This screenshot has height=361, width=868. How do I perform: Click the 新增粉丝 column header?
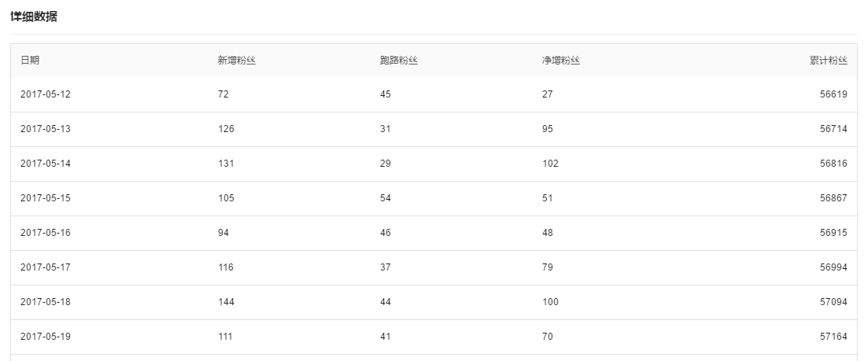click(237, 61)
